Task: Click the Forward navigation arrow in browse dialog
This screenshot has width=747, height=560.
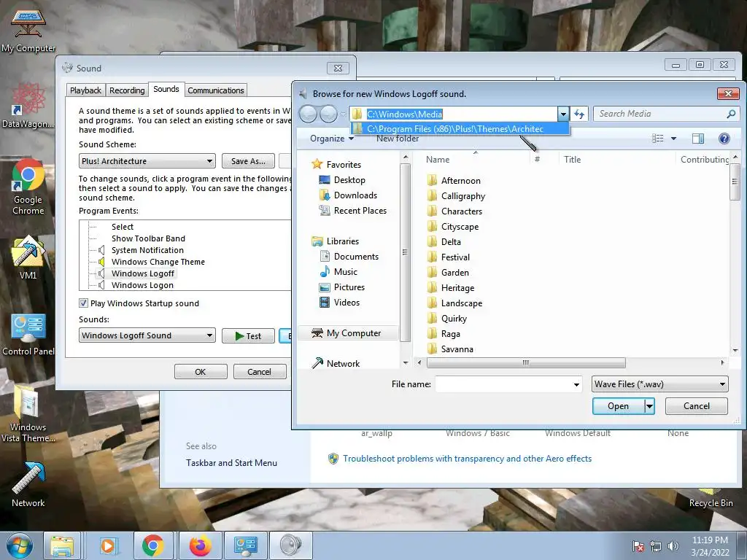Action: [x=329, y=114]
